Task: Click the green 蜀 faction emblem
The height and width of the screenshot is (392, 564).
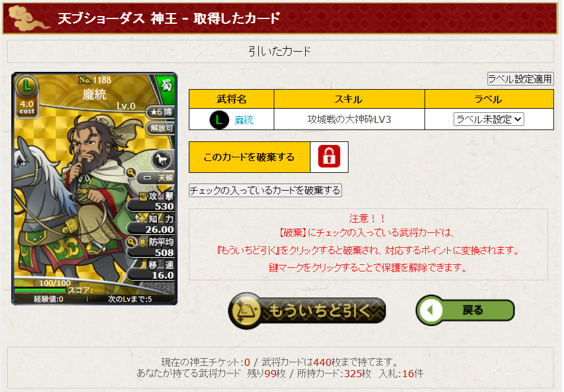Action: coord(166,86)
